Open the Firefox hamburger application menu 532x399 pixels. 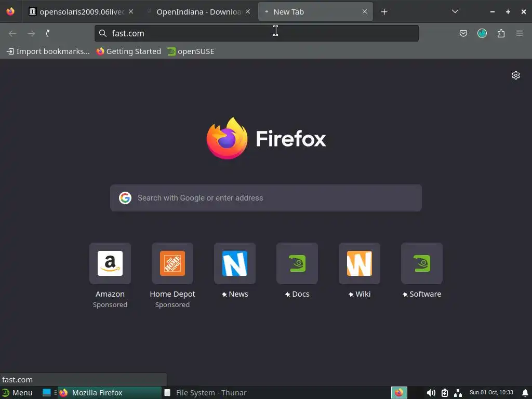click(519, 33)
